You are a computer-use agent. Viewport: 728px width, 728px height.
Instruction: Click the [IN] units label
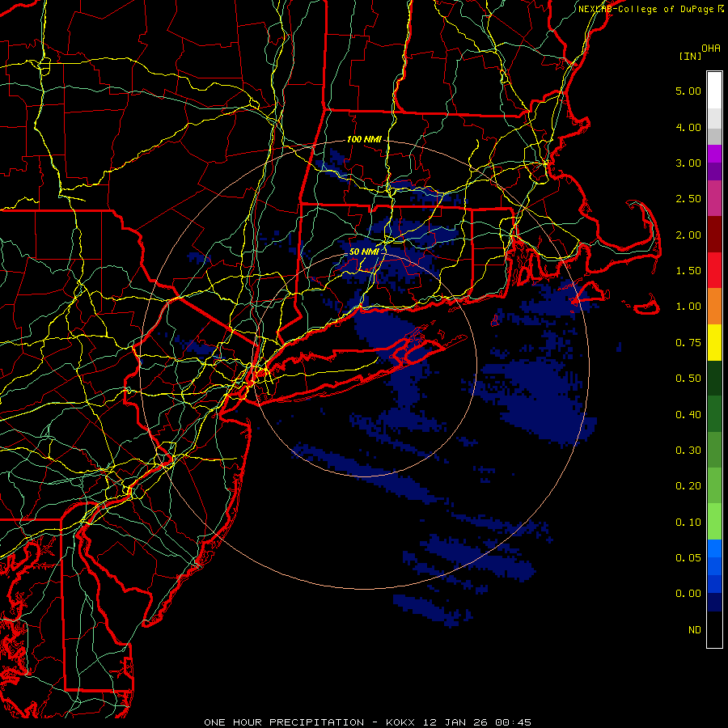(690, 56)
